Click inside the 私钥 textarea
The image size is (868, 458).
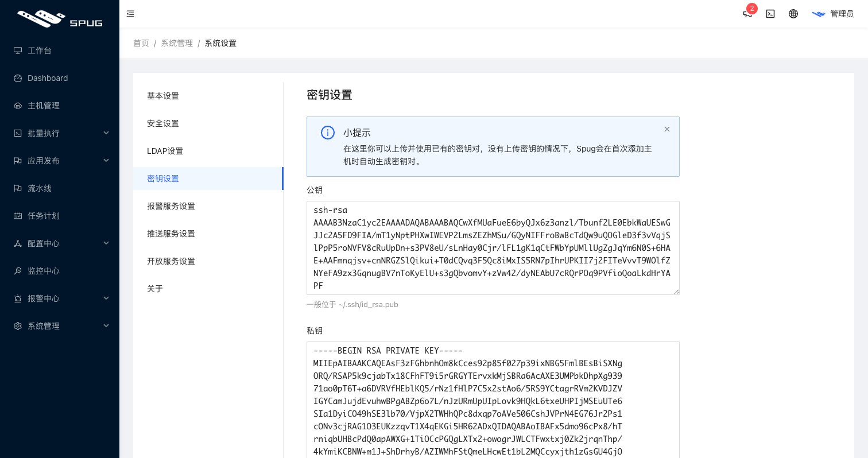click(493, 400)
